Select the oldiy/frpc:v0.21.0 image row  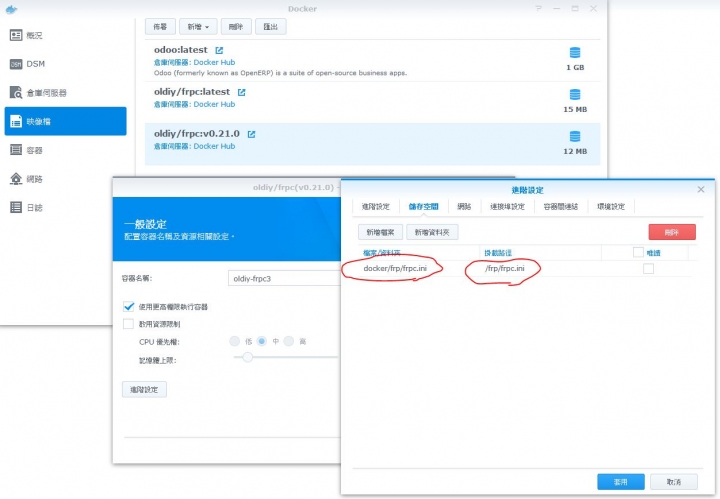click(x=372, y=144)
